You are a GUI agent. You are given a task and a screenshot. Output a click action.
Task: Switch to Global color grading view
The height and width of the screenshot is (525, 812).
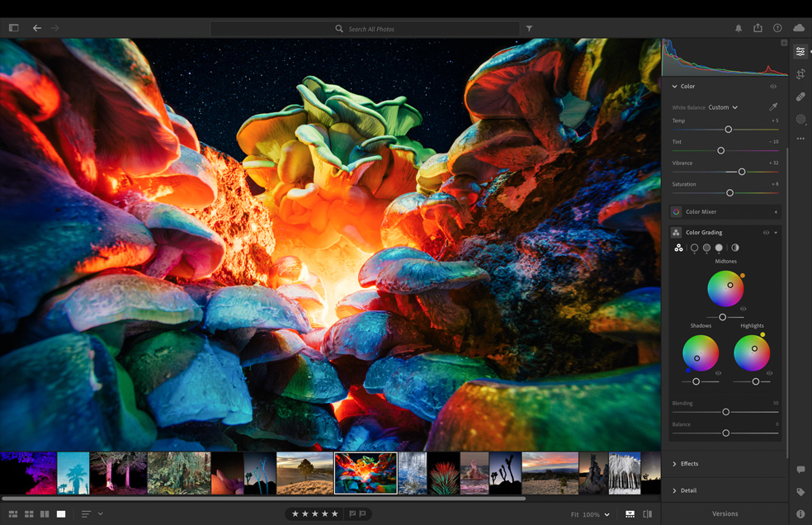[x=734, y=248]
